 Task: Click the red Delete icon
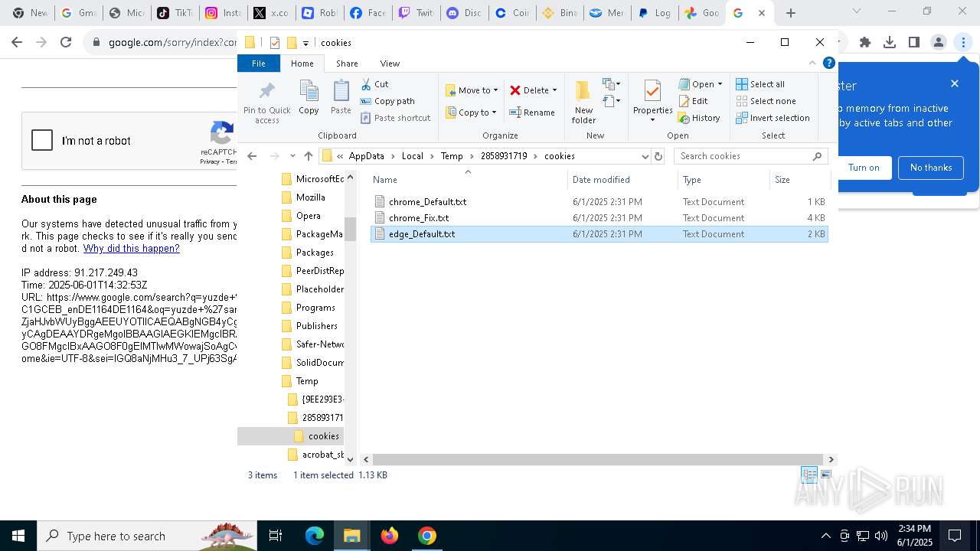coord(515,90)
